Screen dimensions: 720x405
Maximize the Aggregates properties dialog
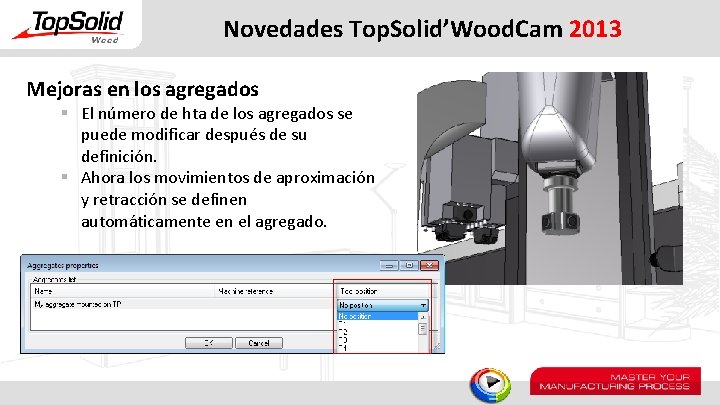[x=409, y=265]
